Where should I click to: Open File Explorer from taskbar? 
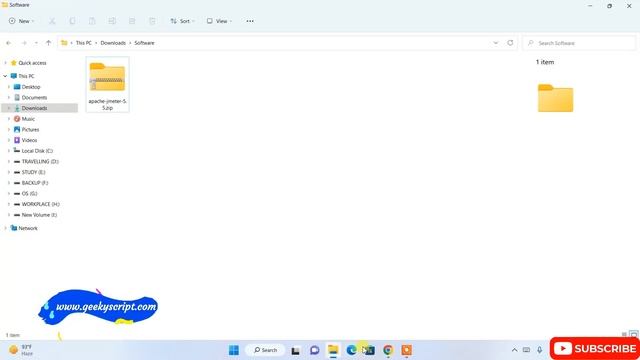coord(333,350)
